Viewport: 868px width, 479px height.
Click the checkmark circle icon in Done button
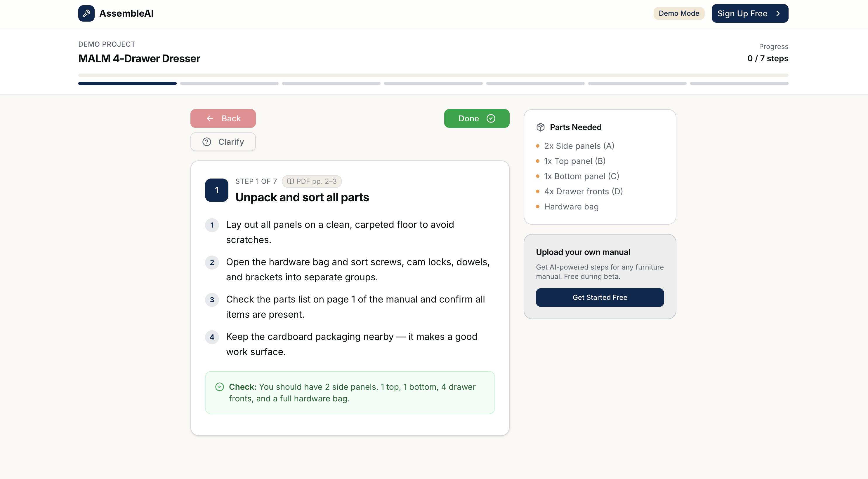(x=491, y=118)
